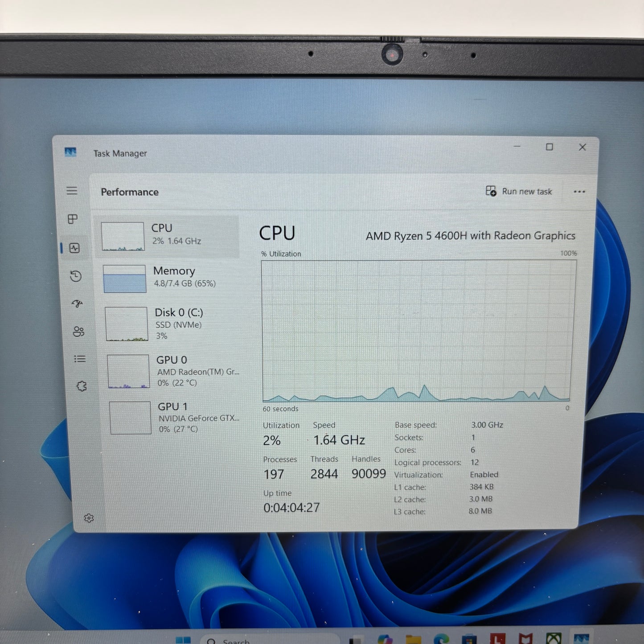Click the CPU % Utilization graph
This screenshot has width=644, height=644.
pos(418,331)
